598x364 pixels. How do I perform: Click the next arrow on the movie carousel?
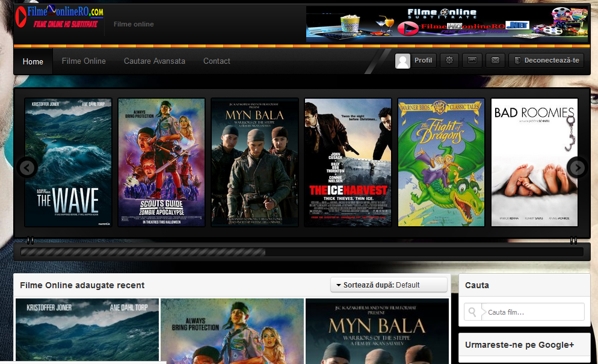pos(578,167)
